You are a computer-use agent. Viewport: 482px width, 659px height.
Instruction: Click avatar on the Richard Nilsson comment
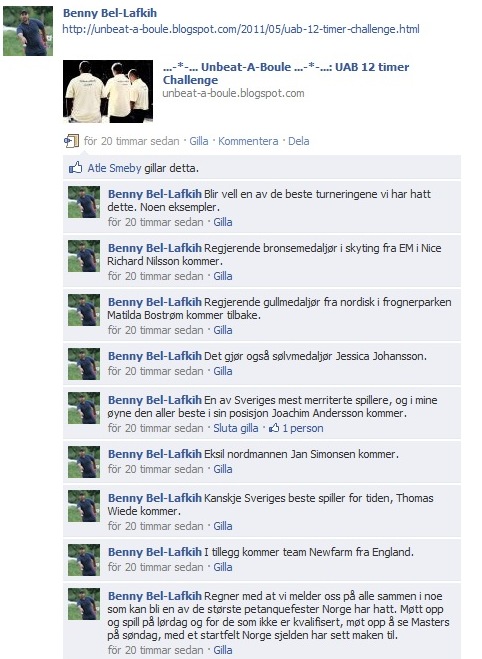coord(84,256)
